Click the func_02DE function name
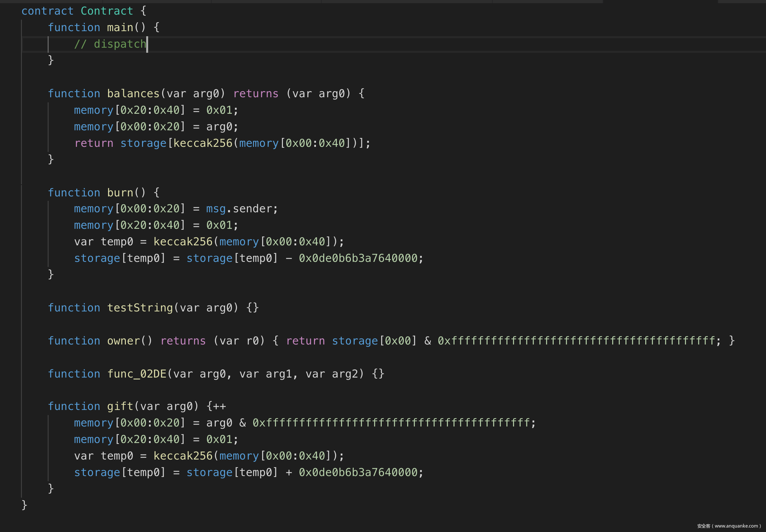The image size is (766, 532). click(x=136, y=374)
